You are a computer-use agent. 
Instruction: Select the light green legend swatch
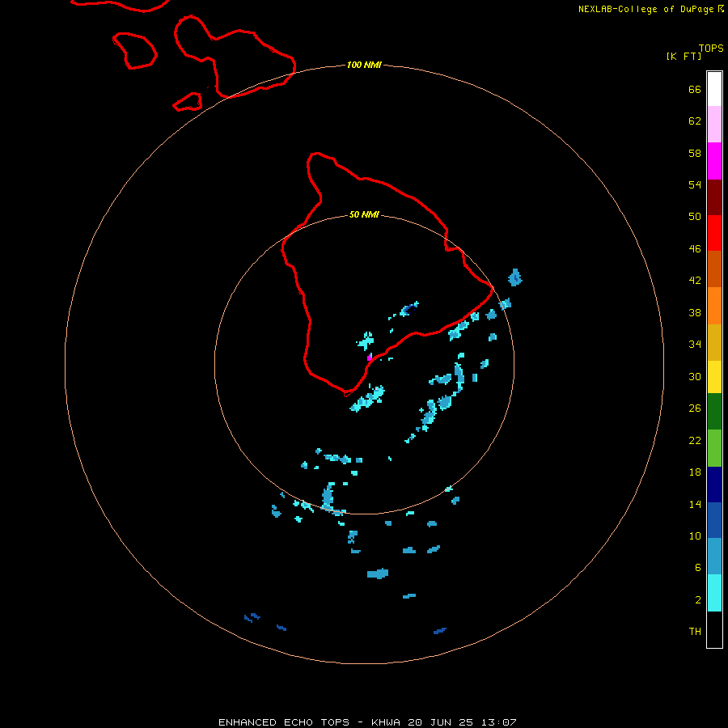[714, 448]
